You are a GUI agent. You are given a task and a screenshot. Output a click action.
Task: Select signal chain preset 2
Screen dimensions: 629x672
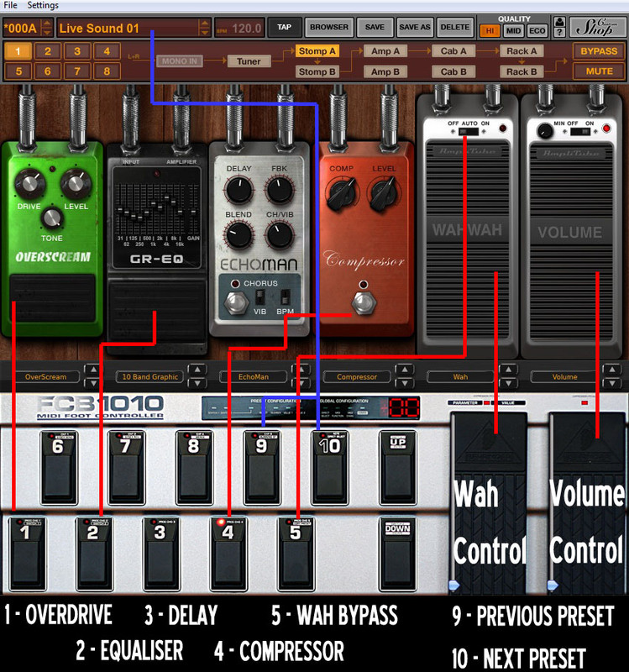pyautogui.click(x=48, y=51)
